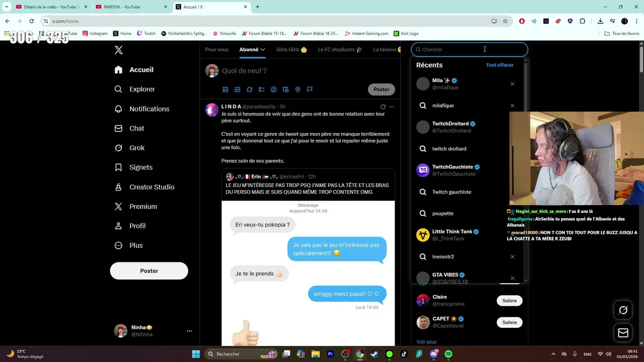Add a GIF to the post
644x362 pixels.
[237, 89]
